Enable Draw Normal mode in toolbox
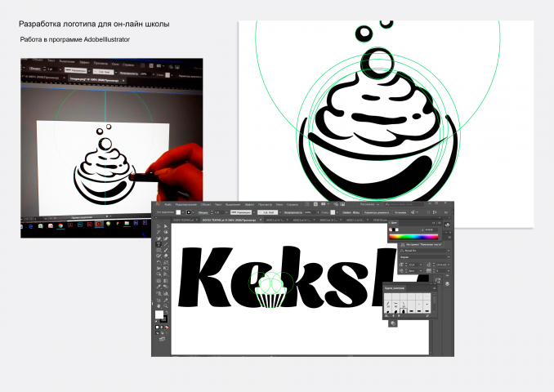554x392 pixels. pos(157,333)
